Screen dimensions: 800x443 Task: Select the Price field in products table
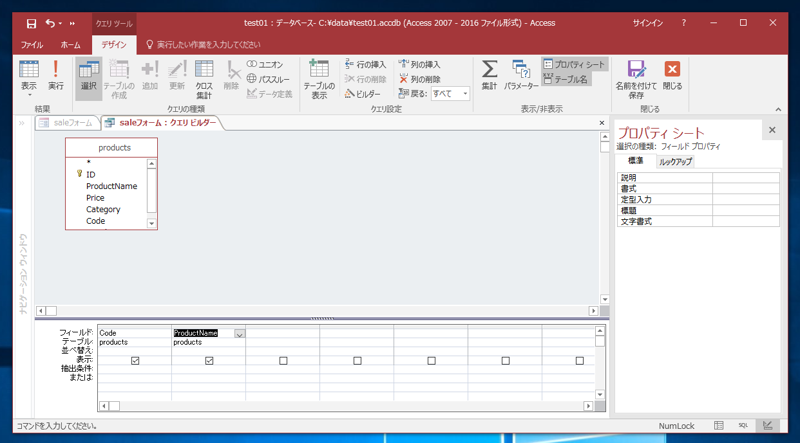coord(95,198)
